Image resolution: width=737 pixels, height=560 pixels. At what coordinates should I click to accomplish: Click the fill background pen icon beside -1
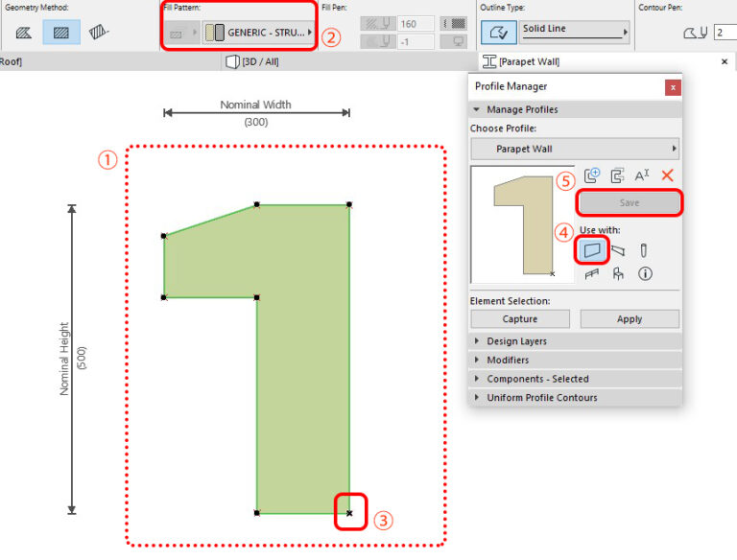tap(378, 42)
